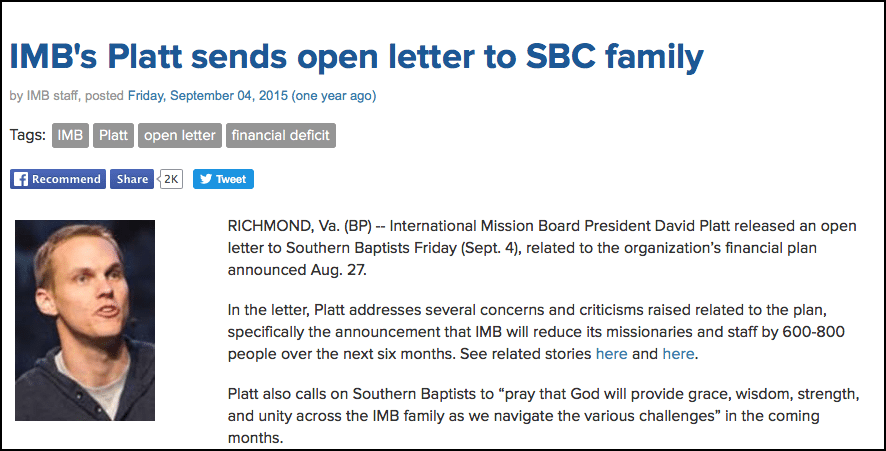886x451 pixels.
Task: Click the "Tags:" label
Action: coord(28,135)
